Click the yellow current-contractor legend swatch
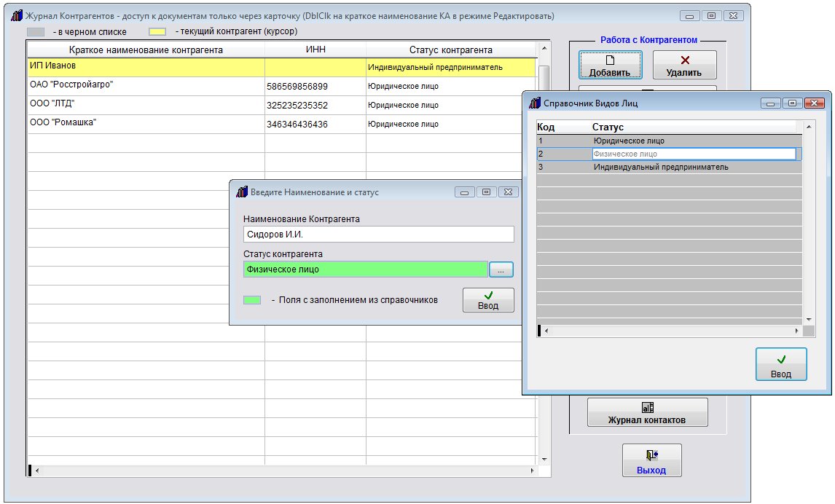The height and width of the screenshot is (504, 835). click(157, 32)
